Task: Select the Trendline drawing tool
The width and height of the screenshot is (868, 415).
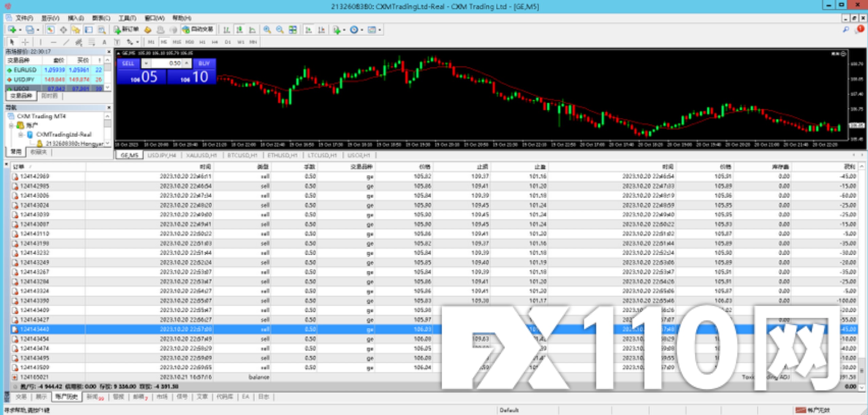Action: point(66,42)
